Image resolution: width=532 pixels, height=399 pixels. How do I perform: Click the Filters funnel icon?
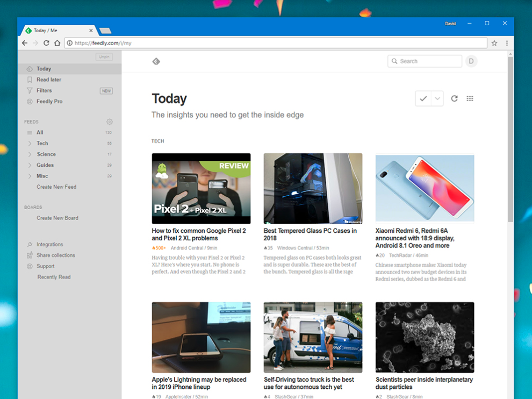tap(30, 90)
